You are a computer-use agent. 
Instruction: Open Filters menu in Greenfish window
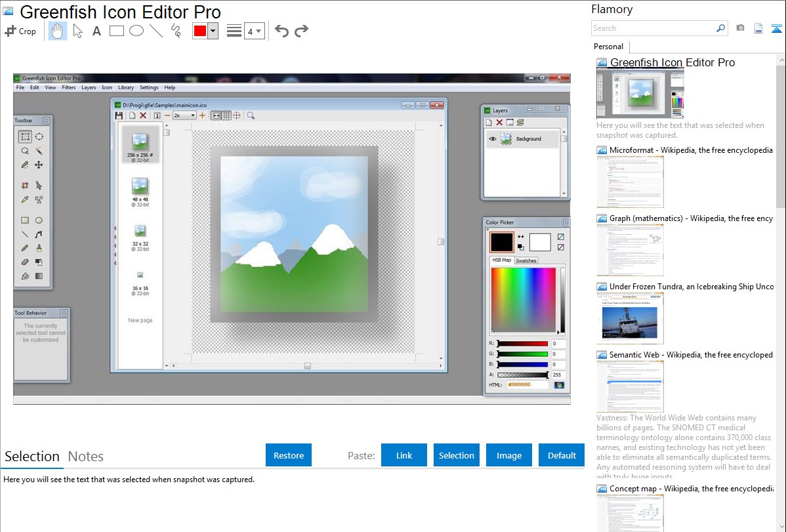[69, 87]
